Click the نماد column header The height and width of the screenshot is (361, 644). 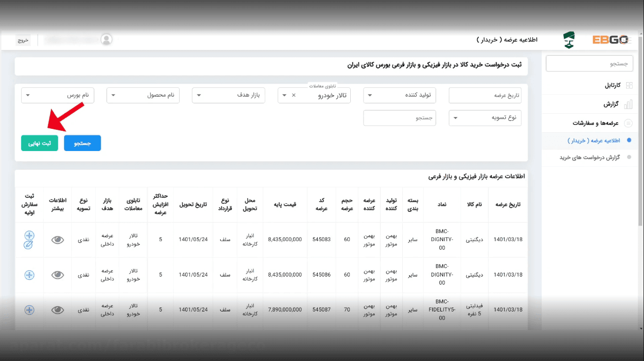coord(442,205)
